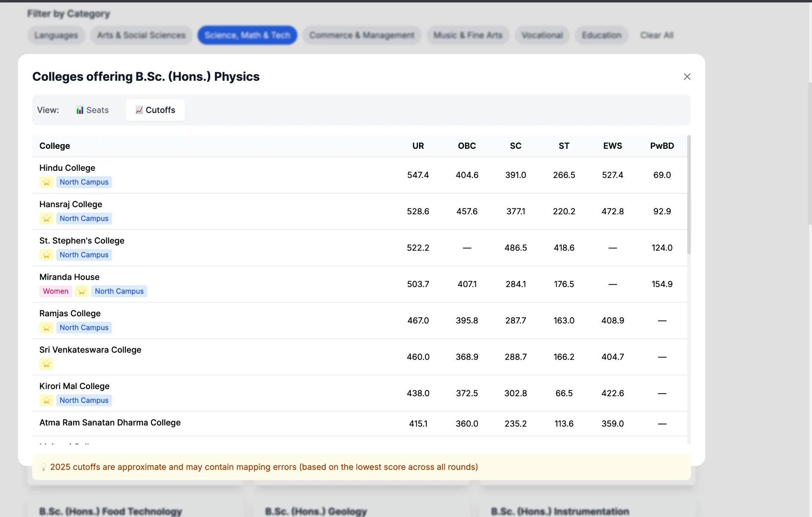Close the Physics colleges dialog
Viewport: 812px width, 517px height.
pyautogui.click(x=687, y=77)
